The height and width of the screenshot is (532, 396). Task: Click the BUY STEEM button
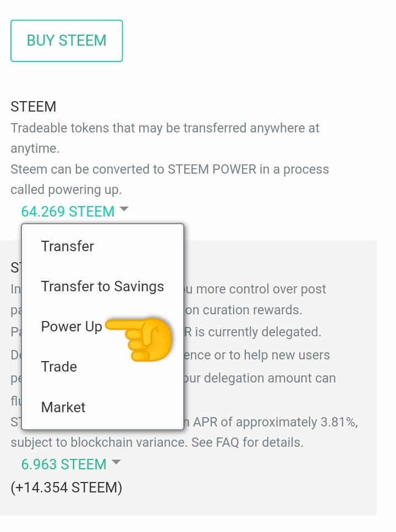click(x=67, y=41)
